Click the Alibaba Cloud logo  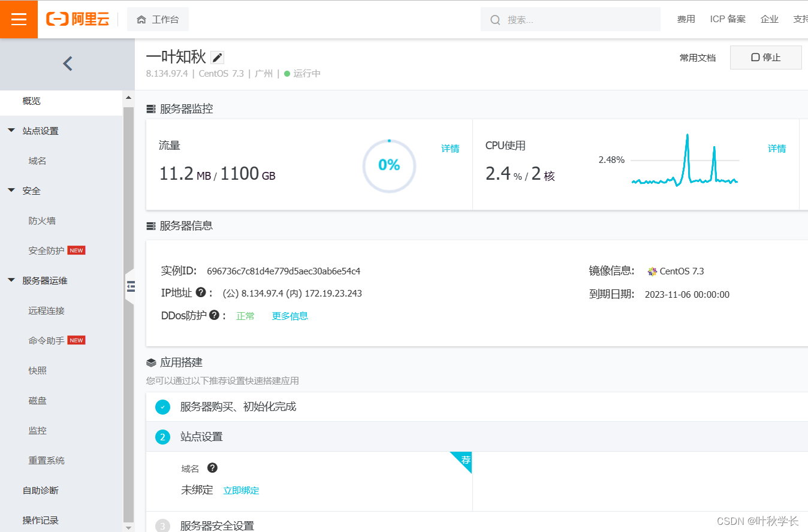pyautogui.click(x=78, y=19)
